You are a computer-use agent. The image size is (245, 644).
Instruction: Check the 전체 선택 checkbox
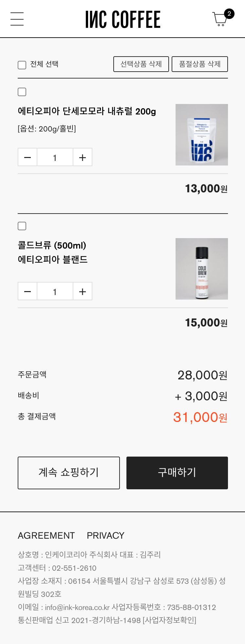pyautogui.click(x=22, y=65)
